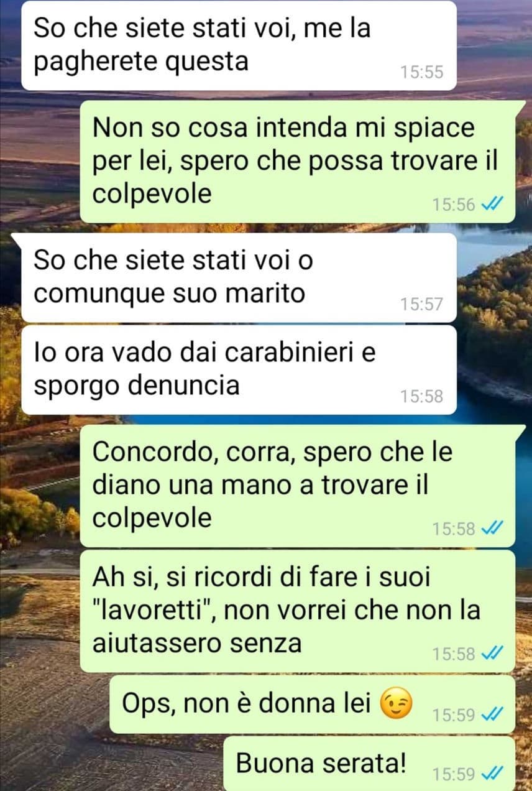Select the message 'So che siete stati voi, me la pagherete questa'

pos(239,45)
